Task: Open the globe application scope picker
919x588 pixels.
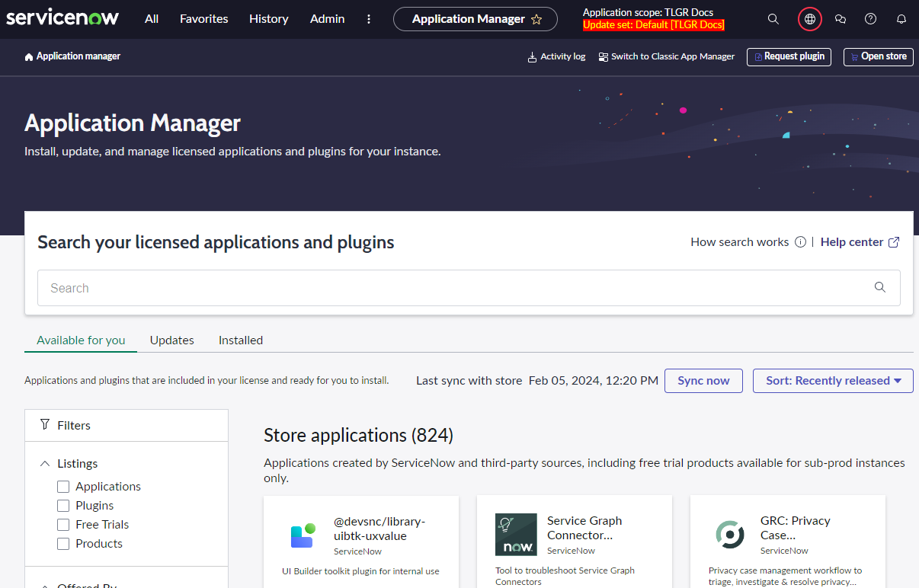Action: 810,19
